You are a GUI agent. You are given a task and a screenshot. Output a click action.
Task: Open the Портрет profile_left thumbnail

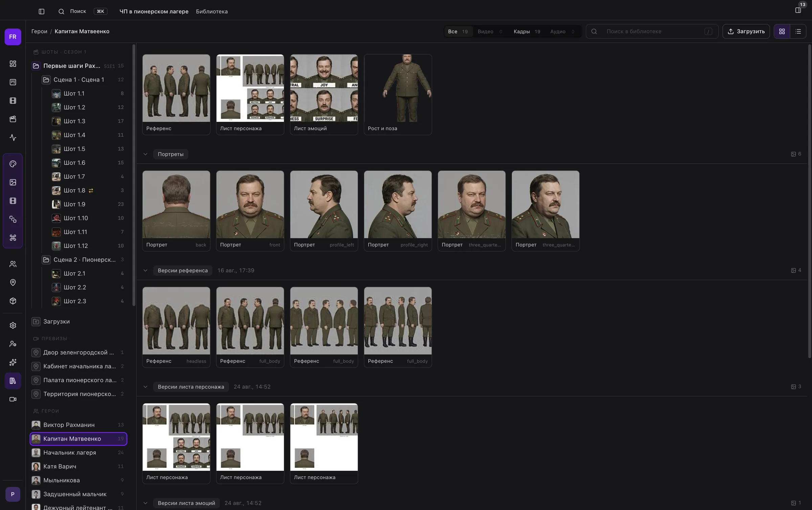pos(324,211)
